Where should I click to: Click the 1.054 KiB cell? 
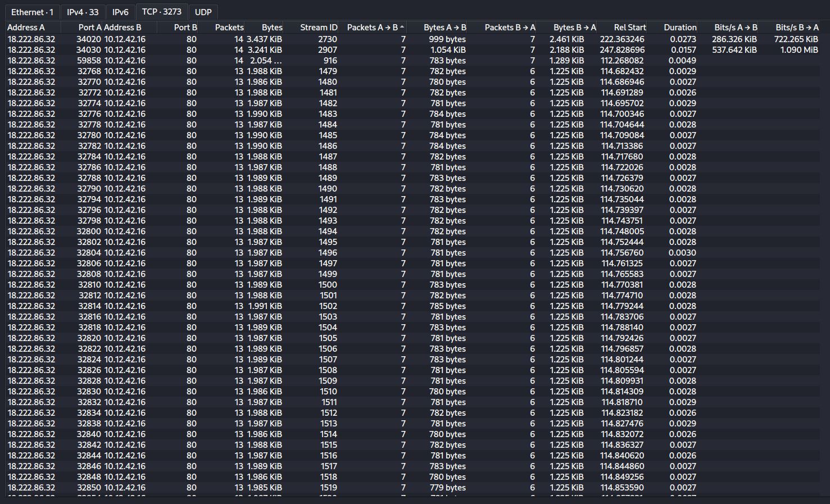tap(448, 50)
